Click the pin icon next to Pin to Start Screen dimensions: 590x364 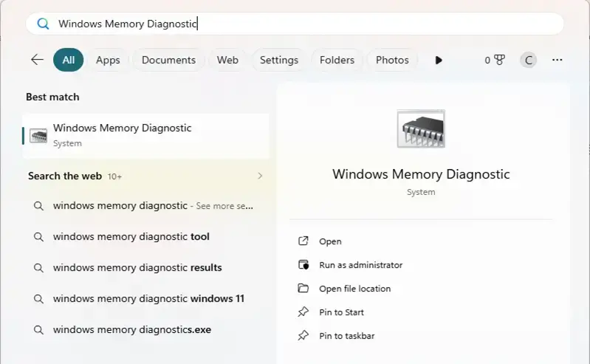tap(303, 312)
